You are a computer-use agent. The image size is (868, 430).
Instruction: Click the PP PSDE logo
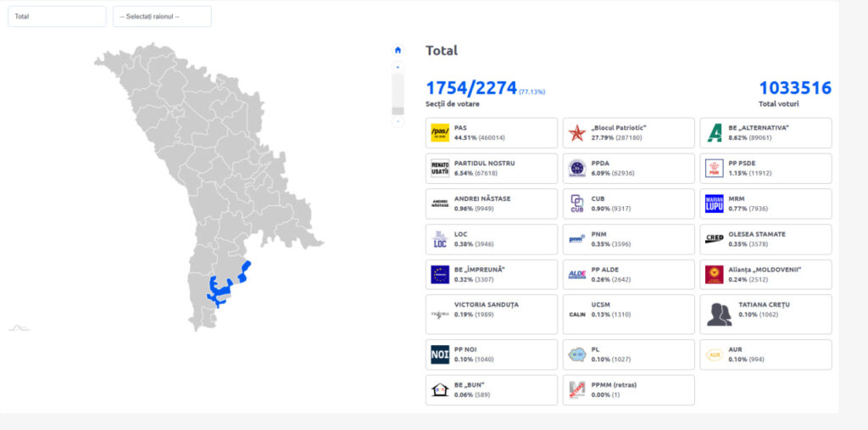tap(714, 169)
